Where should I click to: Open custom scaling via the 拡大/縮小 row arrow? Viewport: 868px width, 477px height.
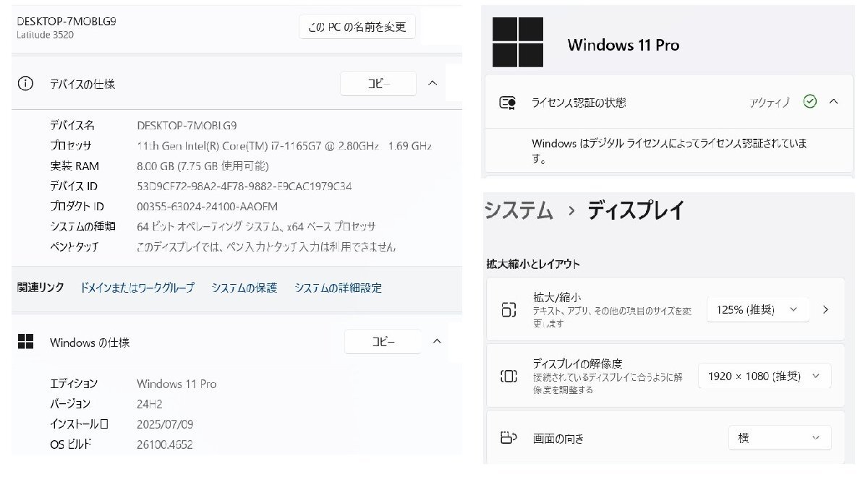826,309
